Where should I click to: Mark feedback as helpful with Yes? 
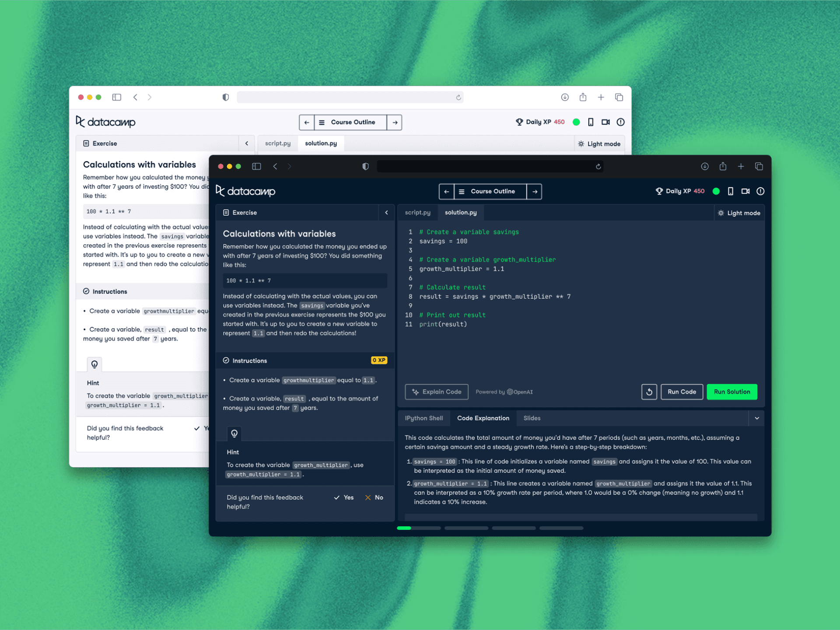point(344,497)
